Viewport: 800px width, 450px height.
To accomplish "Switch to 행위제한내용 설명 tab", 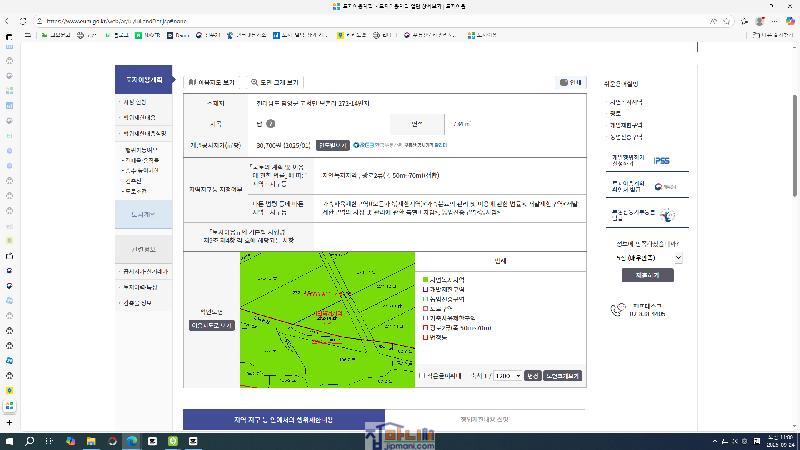I will tap(485, 420).
